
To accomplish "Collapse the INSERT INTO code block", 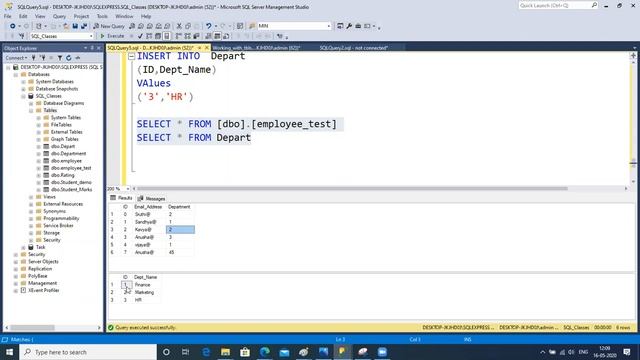I will [x=131, y=56].
